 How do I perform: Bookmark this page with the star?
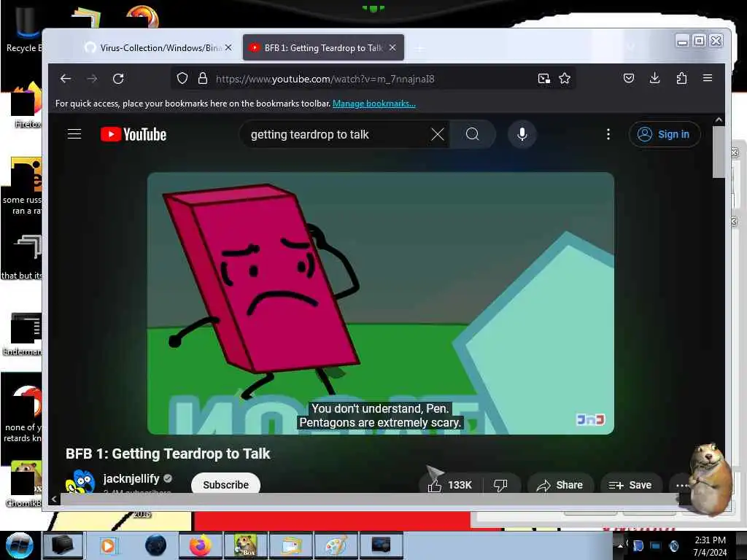point(565,78)
